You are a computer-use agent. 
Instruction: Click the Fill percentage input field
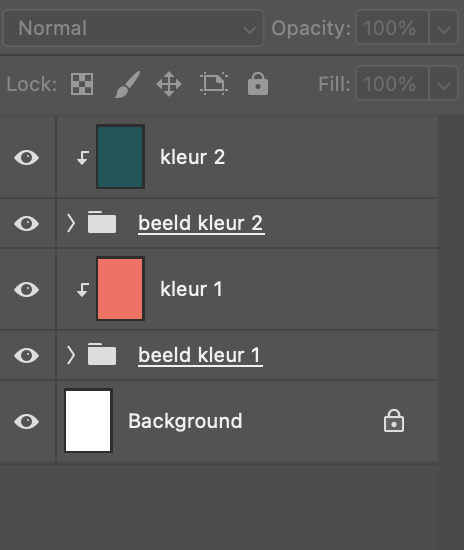pyautogui.click(x=392, y=84)
